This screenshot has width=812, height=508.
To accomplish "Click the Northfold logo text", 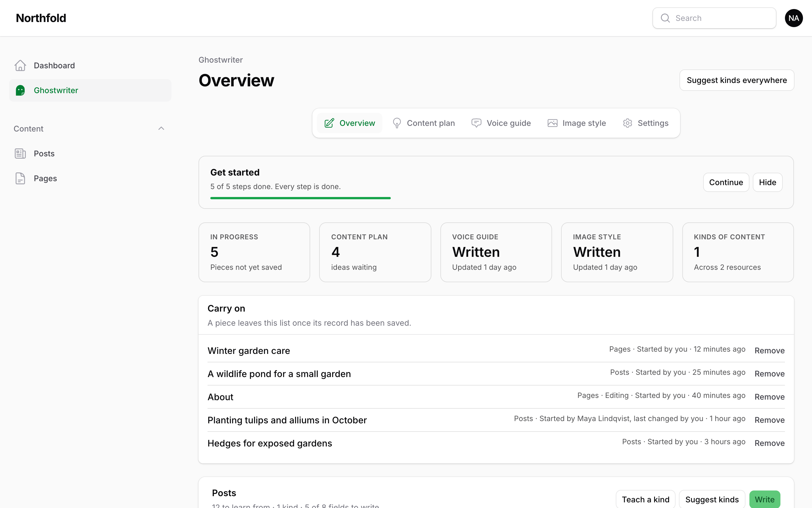I will [41, 18].
